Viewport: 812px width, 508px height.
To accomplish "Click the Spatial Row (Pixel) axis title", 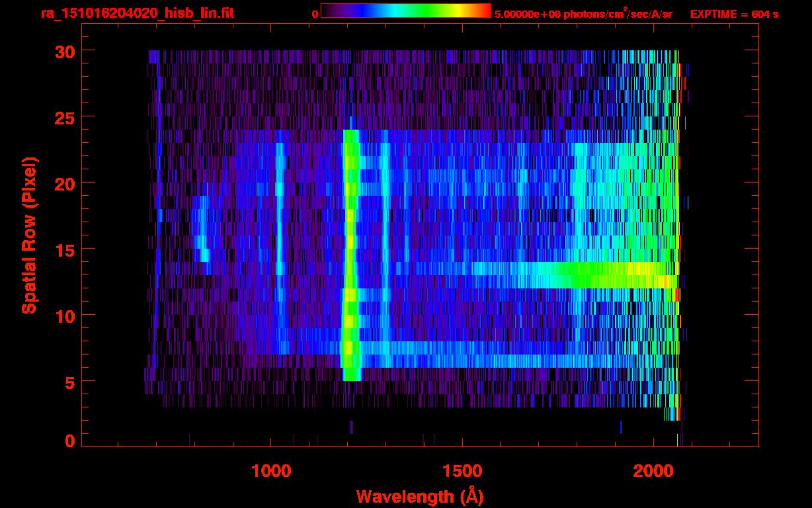I will (29, 235).
